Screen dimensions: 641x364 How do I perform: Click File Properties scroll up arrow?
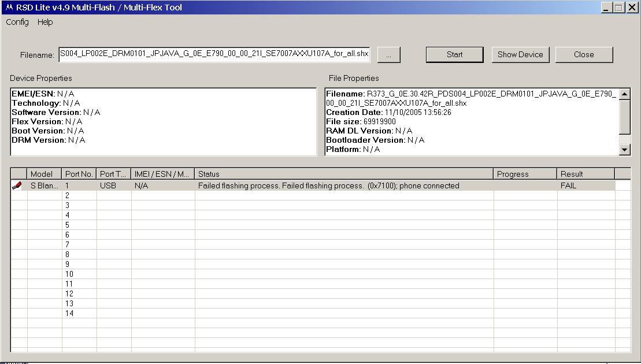pyautogui.click(x=625, y=94)
